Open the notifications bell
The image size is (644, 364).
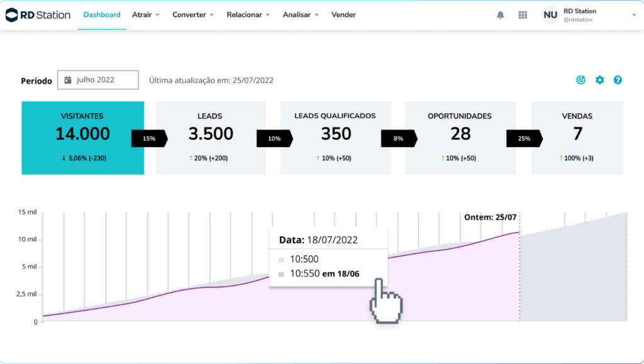pos(501,15)
